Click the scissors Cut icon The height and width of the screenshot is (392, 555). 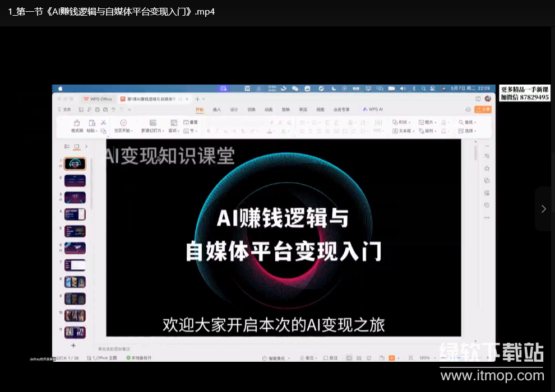point(103,122)
